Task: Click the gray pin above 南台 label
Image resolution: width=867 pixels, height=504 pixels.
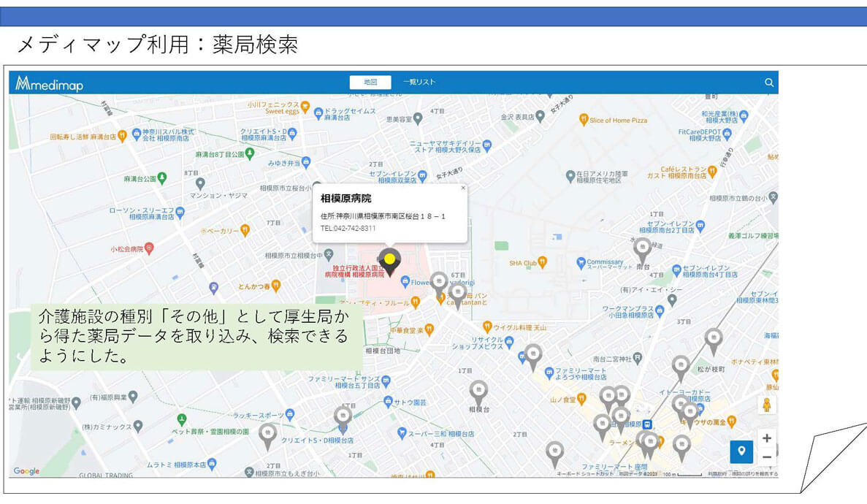Action: tap(642, 248)
